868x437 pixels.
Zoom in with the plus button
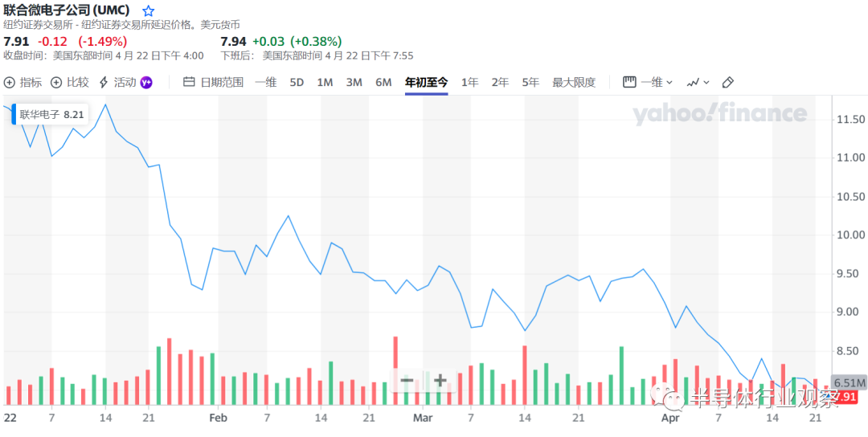coord(440,381)
